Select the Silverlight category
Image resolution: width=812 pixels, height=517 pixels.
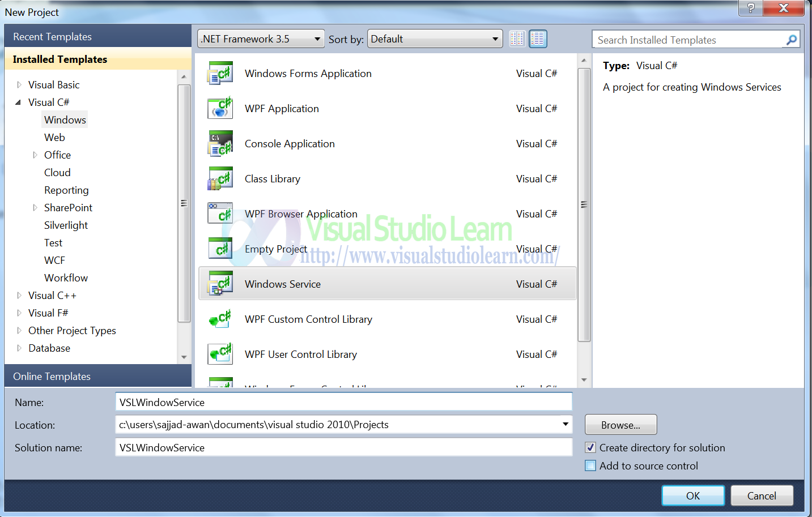click(66, 225)
